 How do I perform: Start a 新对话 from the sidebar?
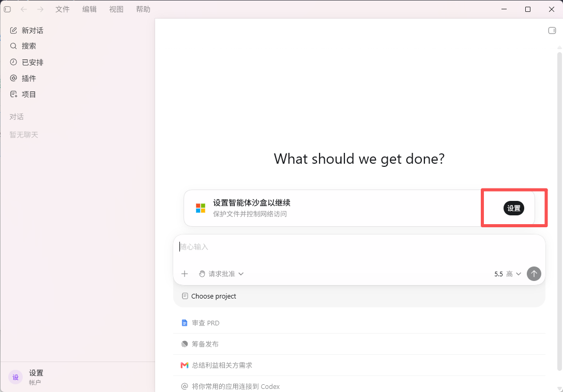(77, 30)
